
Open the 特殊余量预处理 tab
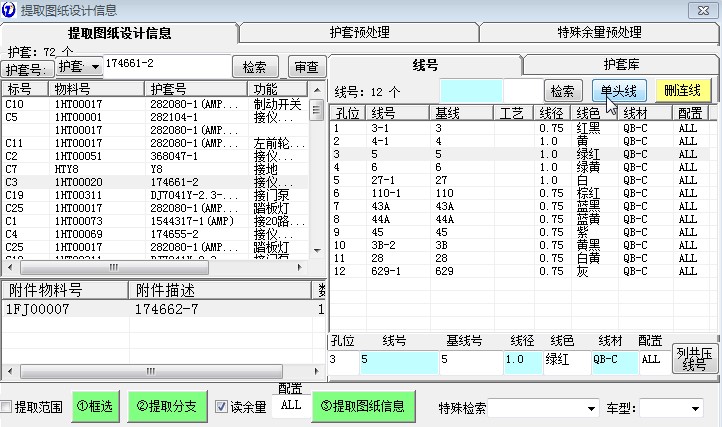click(x=600, y=32)
